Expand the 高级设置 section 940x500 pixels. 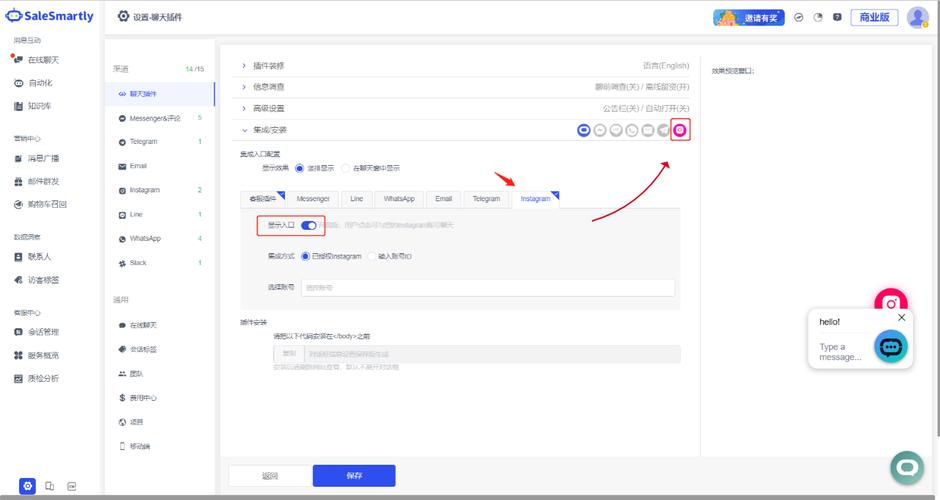[460, 109]
